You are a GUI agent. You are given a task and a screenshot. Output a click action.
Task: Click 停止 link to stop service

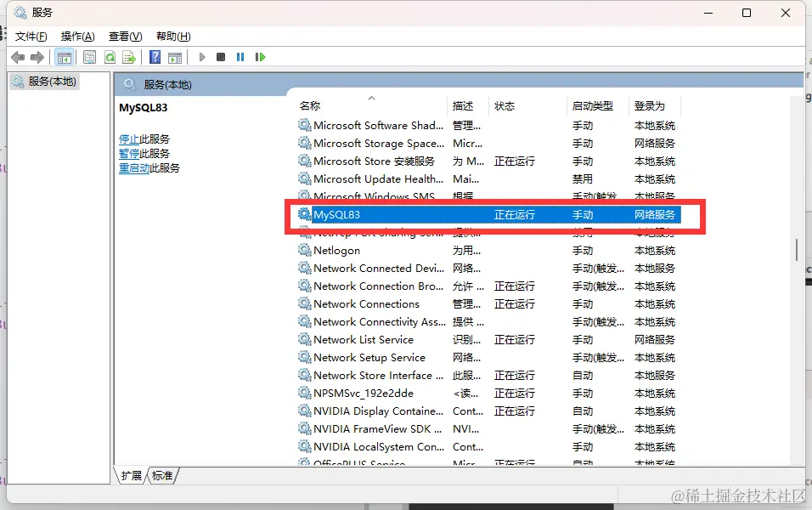pos(129,139)
